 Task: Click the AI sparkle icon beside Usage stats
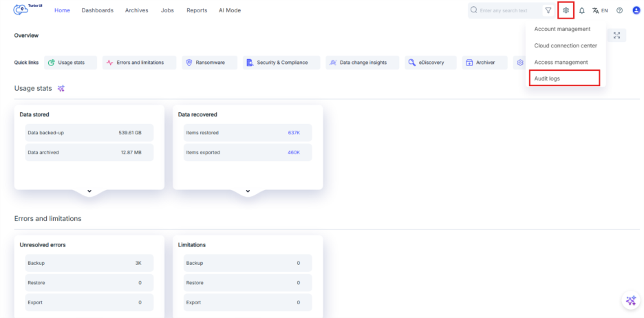click(x=61, y=88)
